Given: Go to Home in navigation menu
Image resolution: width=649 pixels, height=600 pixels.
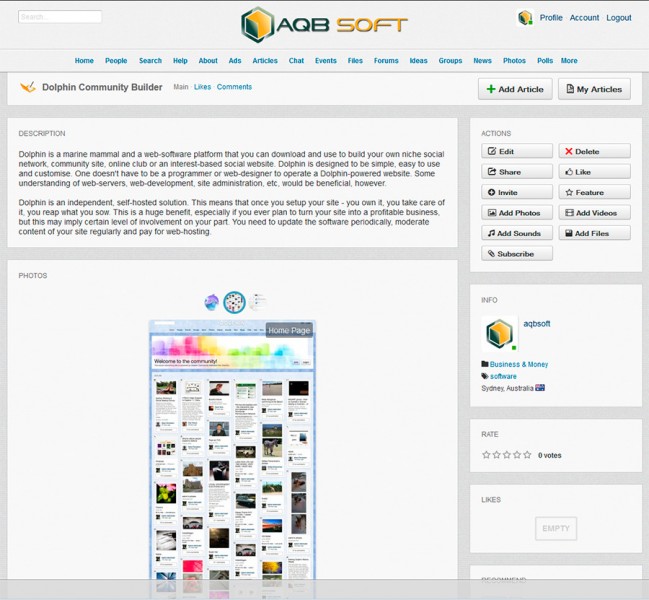Looking at the screenshot, I should coord(84,60).
